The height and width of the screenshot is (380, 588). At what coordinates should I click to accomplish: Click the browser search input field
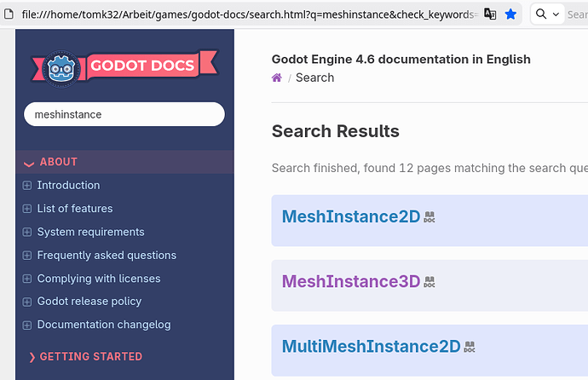(577, 14)
